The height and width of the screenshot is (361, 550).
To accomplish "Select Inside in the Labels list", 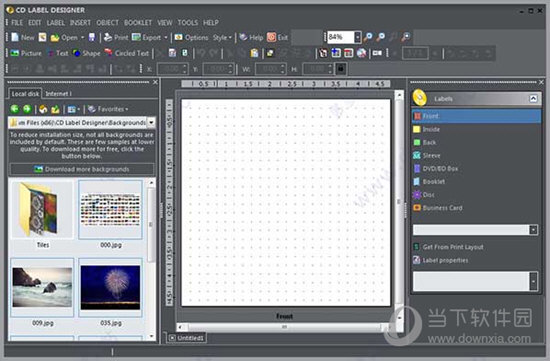I will click(426, 129).
